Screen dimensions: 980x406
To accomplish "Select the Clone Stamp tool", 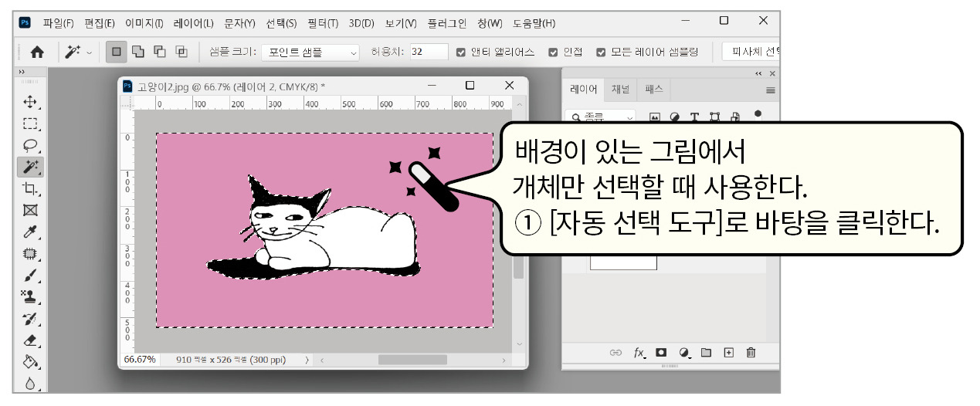I will [31, 296].
